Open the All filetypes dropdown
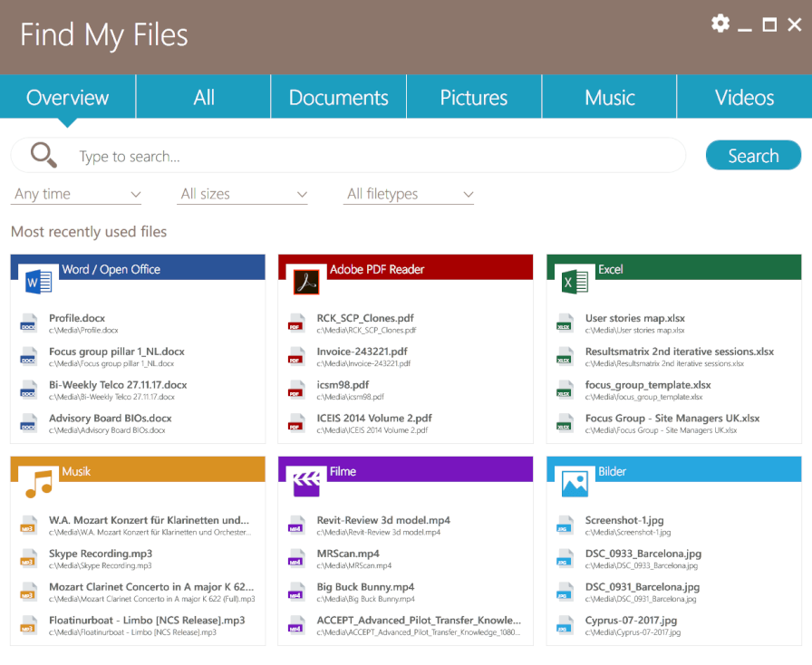Image resolution: width=812 pixels, height=665 pixels. point(409,194)
